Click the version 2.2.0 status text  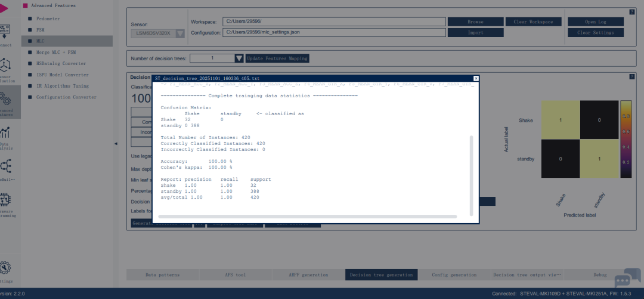pos(13,294)
